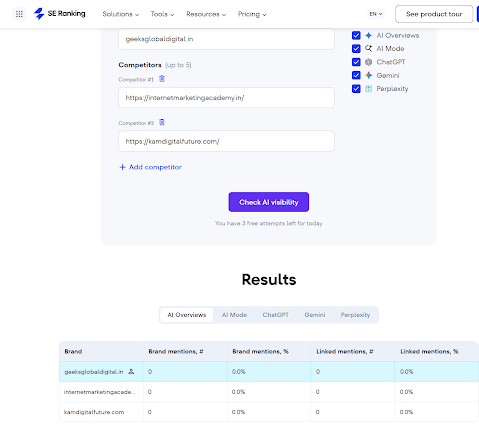Delete Competitor #2 with trash icon
479x437 pixels.
pos(162,122)
